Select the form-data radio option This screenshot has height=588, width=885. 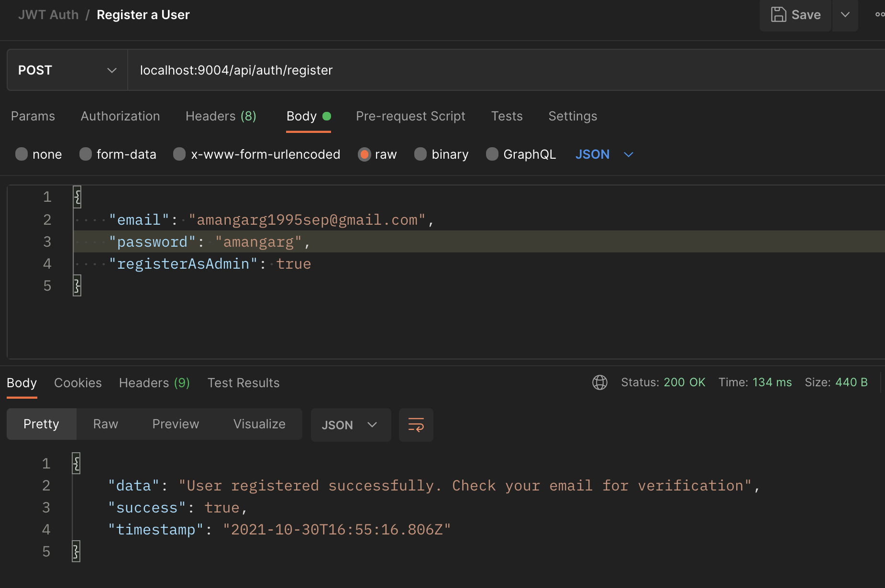(118, 154)
